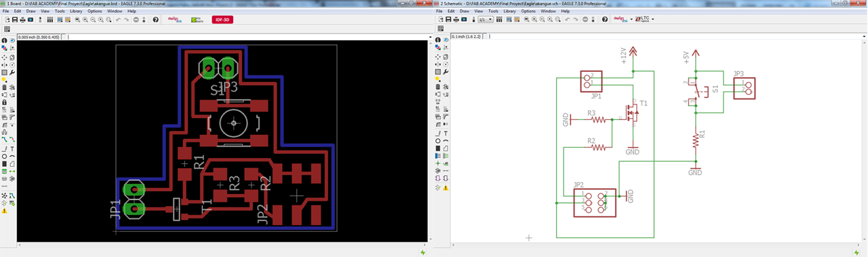868x257 pixels.
Task: Open the Tools menu in Schematic window
Action: coord(493,11)
